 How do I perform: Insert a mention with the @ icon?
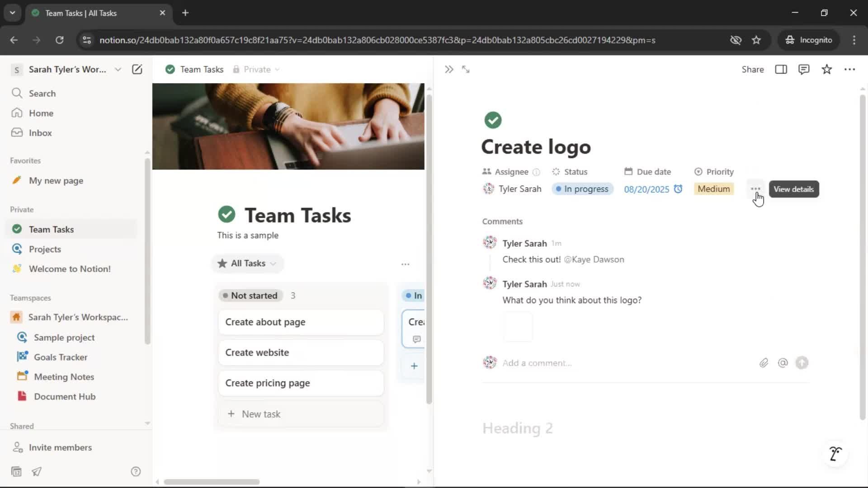pyautogui.click(x=783, y=363)
